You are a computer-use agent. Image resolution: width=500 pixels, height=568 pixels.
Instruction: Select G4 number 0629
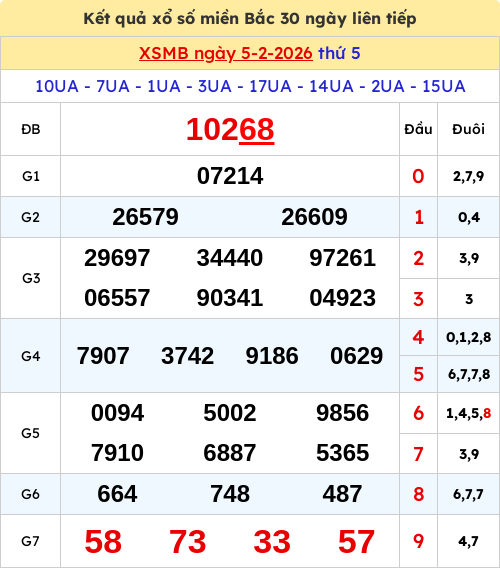pos(357,356)
